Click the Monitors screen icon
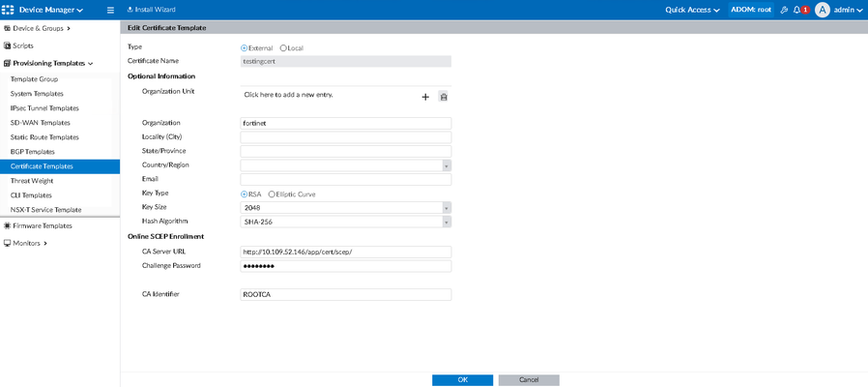868x387 pixels. [x=7, y=243]
